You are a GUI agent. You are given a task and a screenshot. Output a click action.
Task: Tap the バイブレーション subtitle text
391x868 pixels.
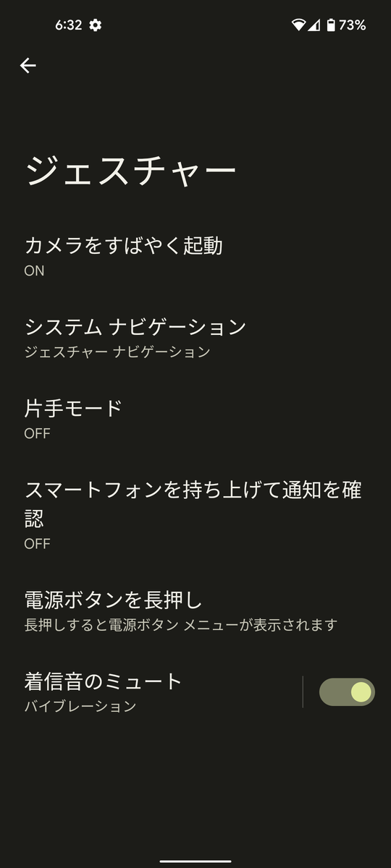point(80,707)
